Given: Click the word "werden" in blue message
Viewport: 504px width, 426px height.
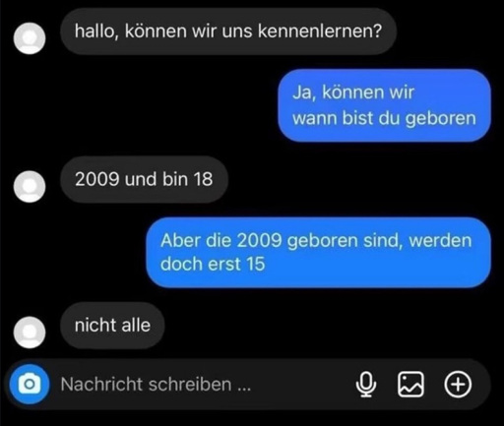Looking at the screenshot, I should [x=440, y=241].
